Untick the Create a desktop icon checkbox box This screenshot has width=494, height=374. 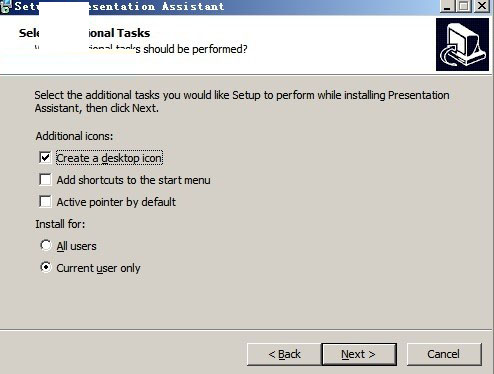pos(45,158)
